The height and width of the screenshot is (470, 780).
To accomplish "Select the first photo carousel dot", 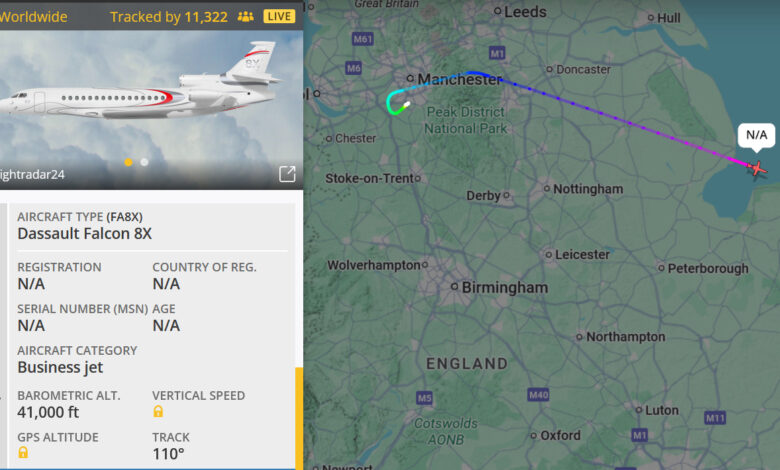I will (x=128, y=162).
